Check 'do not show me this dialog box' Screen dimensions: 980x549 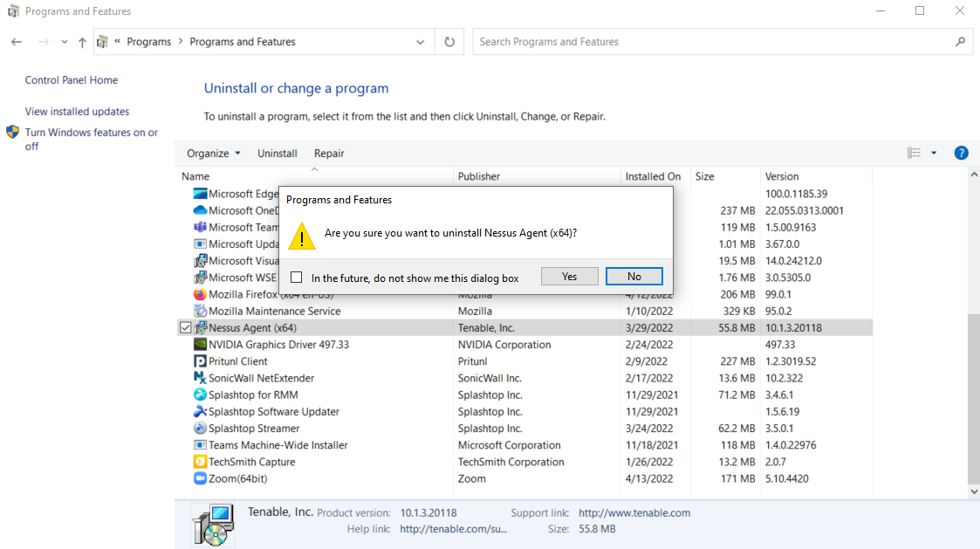pos(296,277)
